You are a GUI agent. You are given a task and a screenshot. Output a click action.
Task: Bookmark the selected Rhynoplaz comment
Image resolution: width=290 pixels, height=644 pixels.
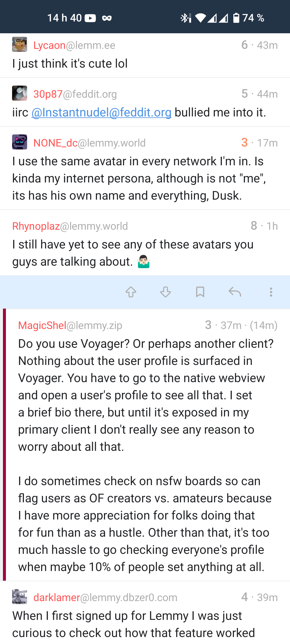click(200, 292)
